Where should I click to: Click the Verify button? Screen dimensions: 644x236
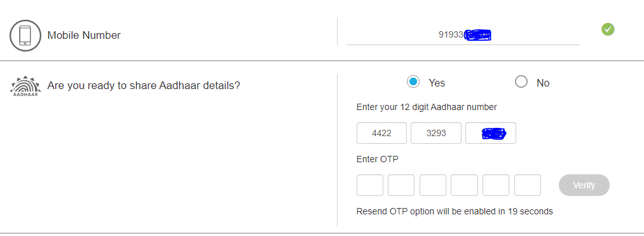pyautogui.click(x=584, y=185)
